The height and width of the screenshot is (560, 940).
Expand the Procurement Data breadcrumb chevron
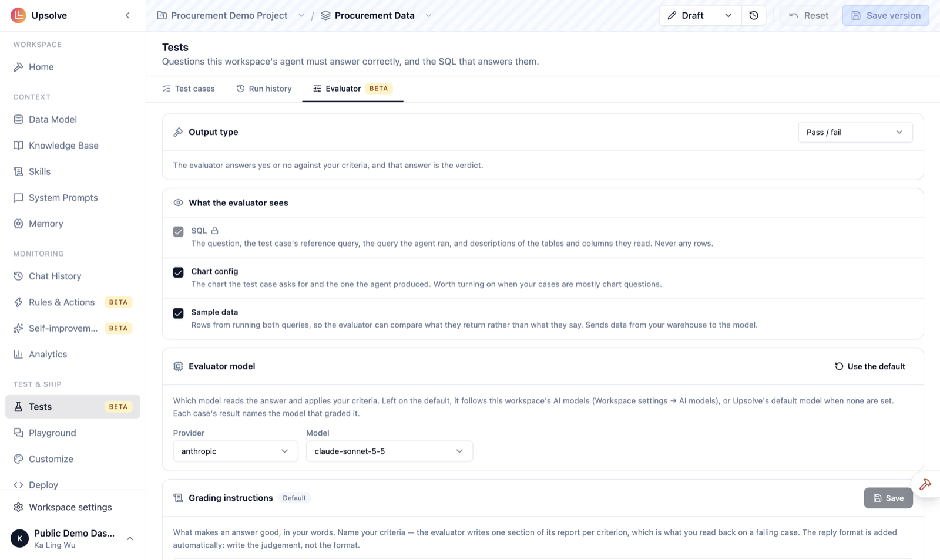[428, 15]
